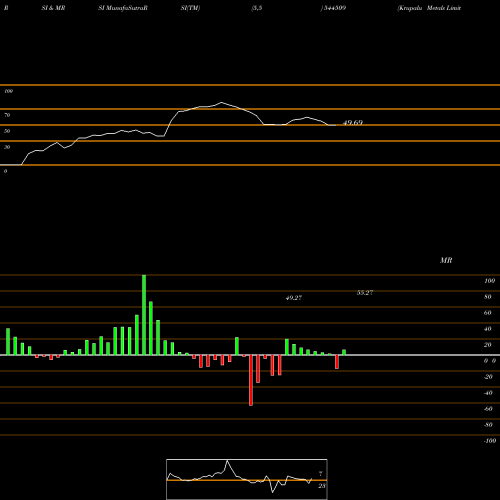
Task: Click the '-40' label on MR right axis
Action: click(488, 393)
